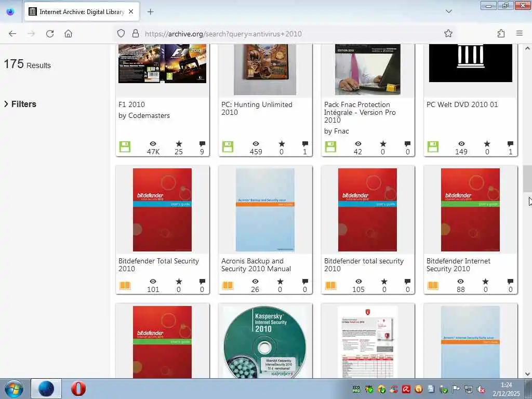Screen dimensions: 532x399
Task: Expand the Filters section
Action: pos(20,104)
